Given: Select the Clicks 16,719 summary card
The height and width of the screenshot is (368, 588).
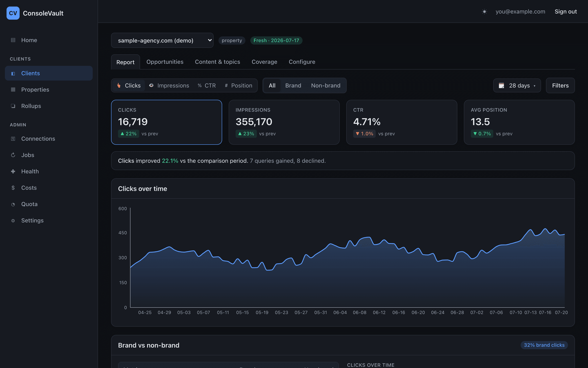Looking at the screenshot, I should [x=166, y=122].
